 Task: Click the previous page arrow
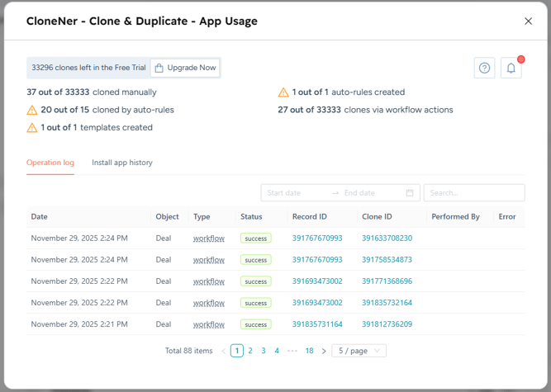[224, 351]
